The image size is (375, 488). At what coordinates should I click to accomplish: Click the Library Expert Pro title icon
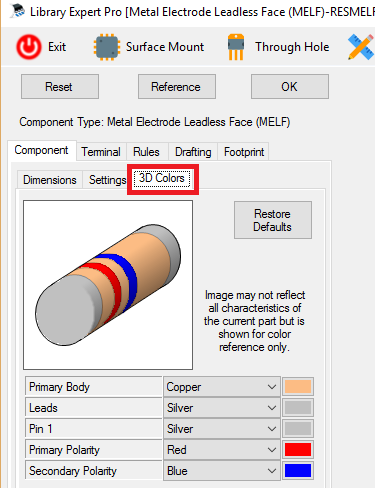point(18,11)
